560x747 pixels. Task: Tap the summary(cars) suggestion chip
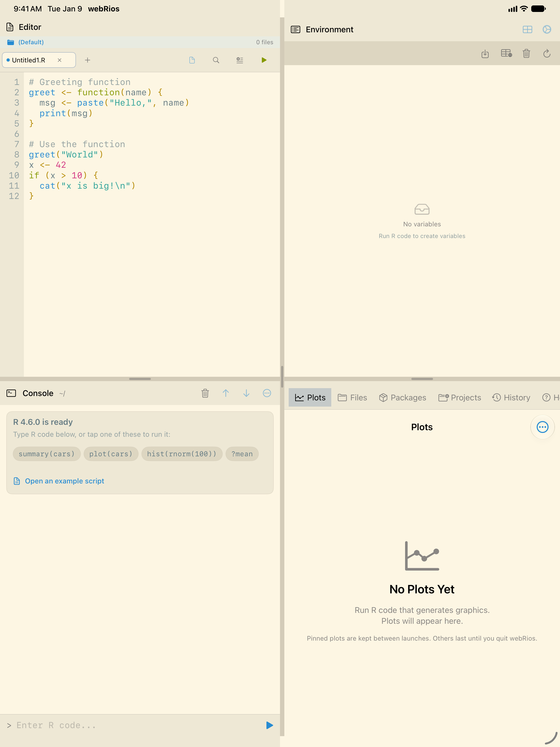[47, 454]
